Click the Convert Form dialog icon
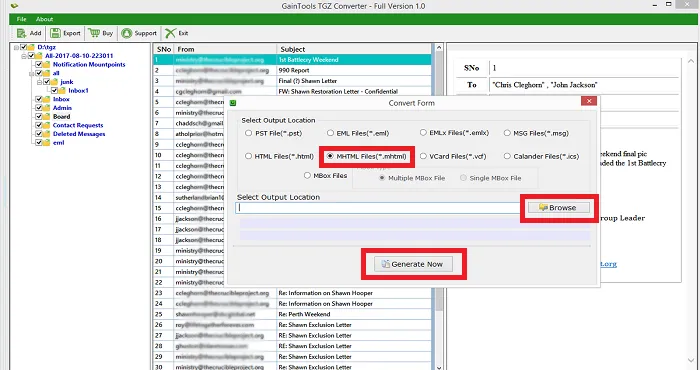 [233, 103]
